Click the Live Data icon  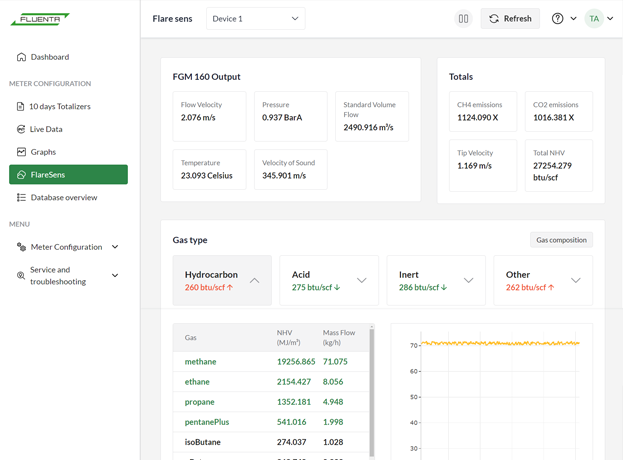tap(21, 129)
